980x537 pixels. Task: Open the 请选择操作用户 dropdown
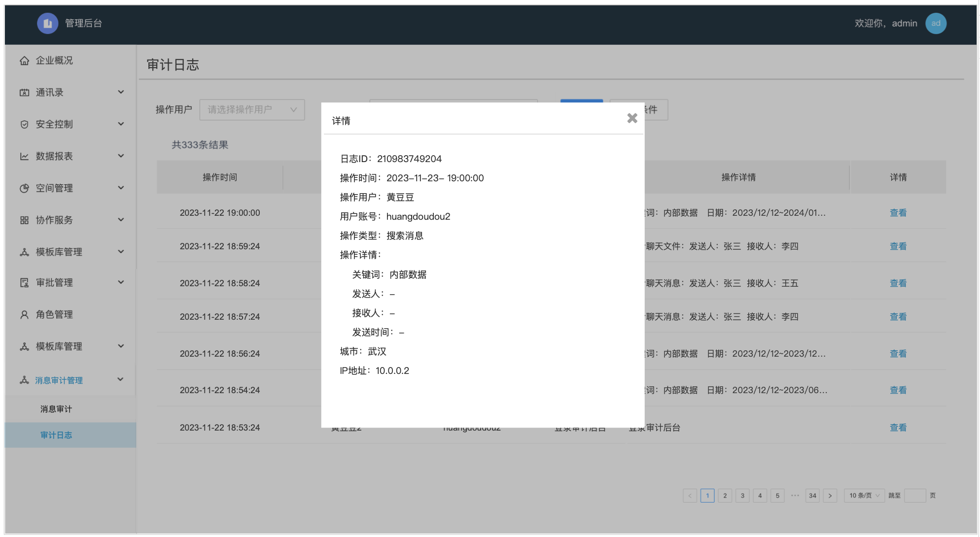(252, 109)
